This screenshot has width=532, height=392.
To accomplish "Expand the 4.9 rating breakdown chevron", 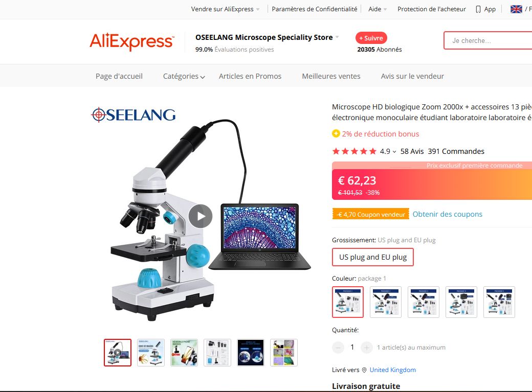I will point(394,152).
